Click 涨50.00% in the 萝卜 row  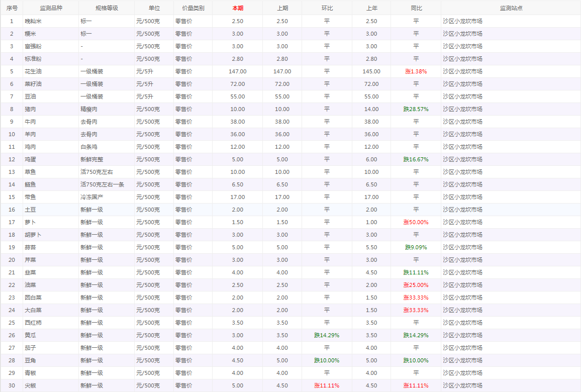coord(416,222)
